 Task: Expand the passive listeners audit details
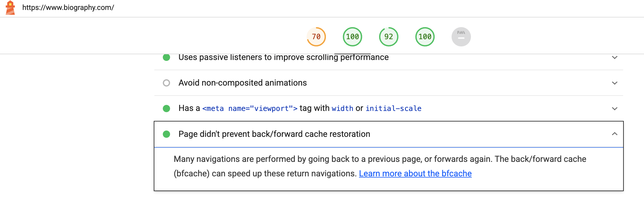point(614,57)
